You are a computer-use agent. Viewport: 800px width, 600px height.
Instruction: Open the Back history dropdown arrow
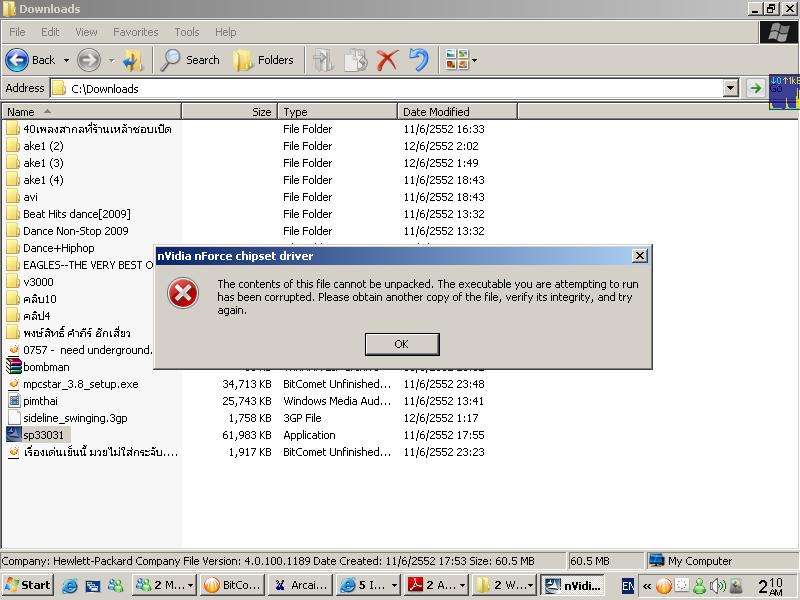pos(66,60)
